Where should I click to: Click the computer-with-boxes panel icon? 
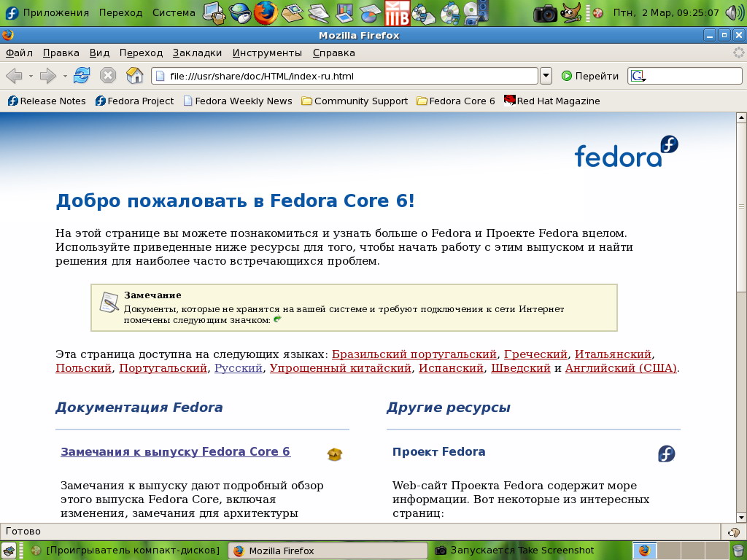point(214,13)
